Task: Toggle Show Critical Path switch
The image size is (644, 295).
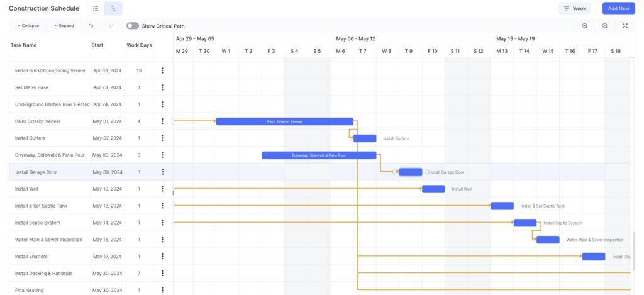Action: [x=133, y=26]
